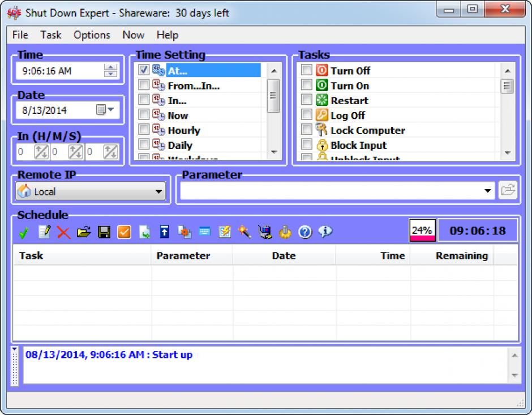Check the Restart task checkbox
The image size is (532, 415).
tap(306, 100)
